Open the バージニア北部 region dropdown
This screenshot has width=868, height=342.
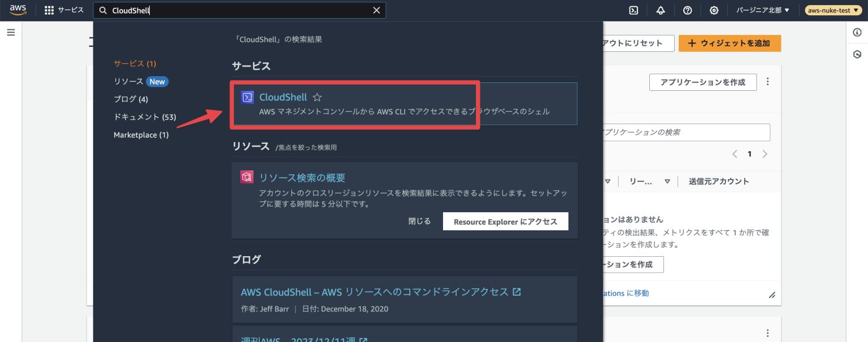pos(762,10)
